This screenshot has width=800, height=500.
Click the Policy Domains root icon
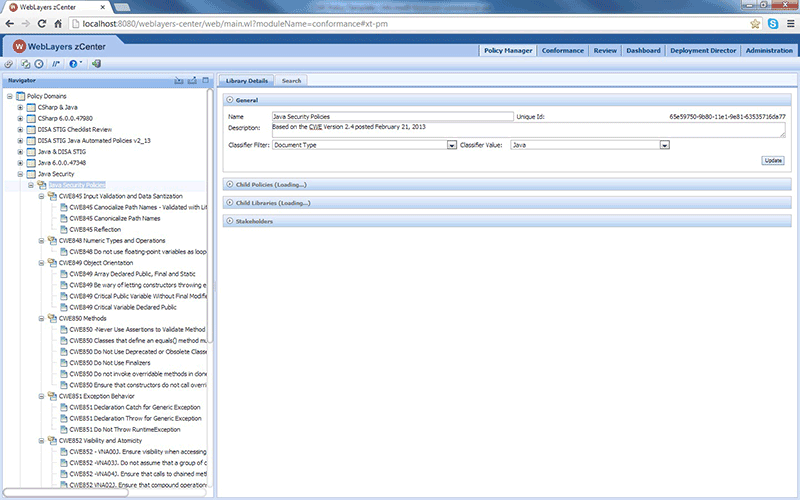pos(20,96)
